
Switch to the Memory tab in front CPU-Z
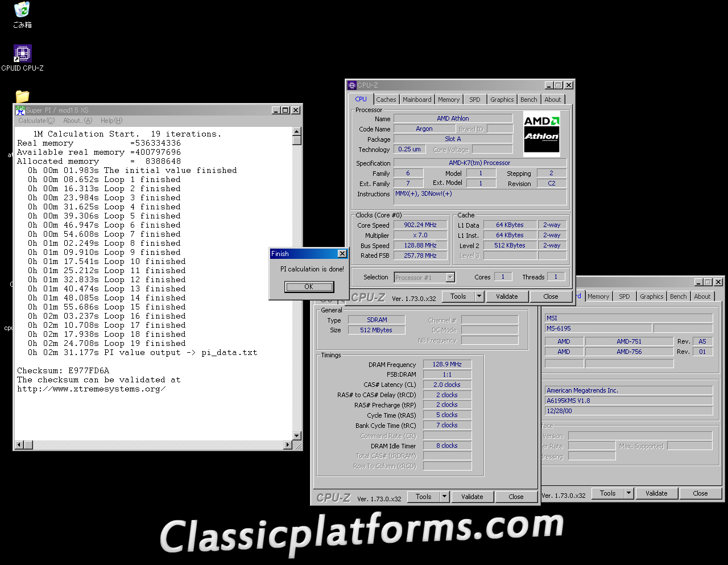(449, 100)
